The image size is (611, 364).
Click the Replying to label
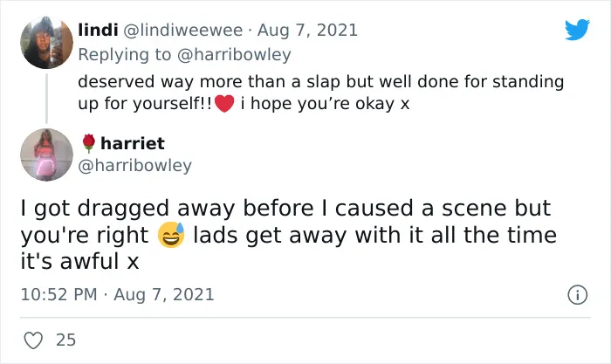[125, 55]
